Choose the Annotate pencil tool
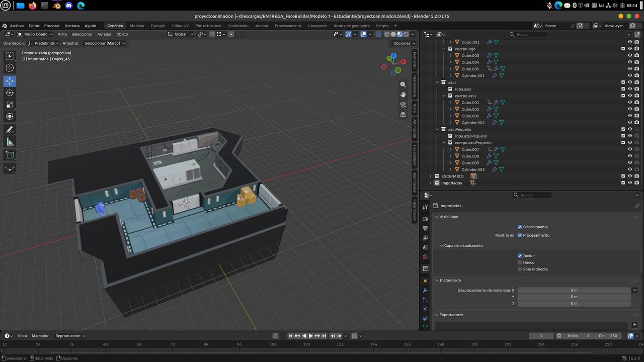This screenshot has width=644, height=362. pyautogui.click(x=10, y=130)
